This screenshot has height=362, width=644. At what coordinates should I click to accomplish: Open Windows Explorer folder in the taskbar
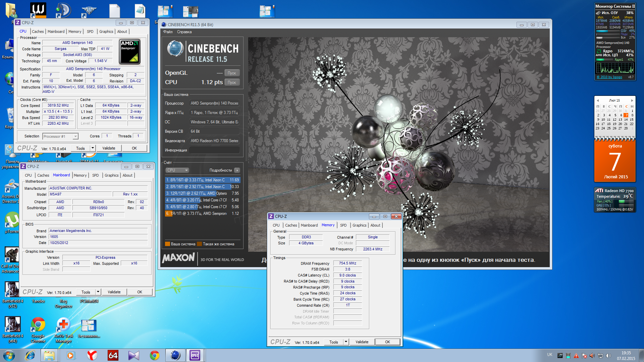pyautogui.click(x=49, y=355)
